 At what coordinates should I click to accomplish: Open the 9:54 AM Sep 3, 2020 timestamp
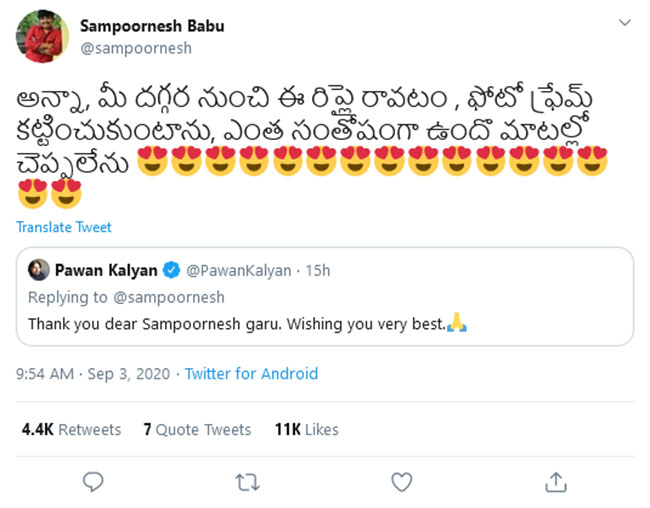pos(95,374)
